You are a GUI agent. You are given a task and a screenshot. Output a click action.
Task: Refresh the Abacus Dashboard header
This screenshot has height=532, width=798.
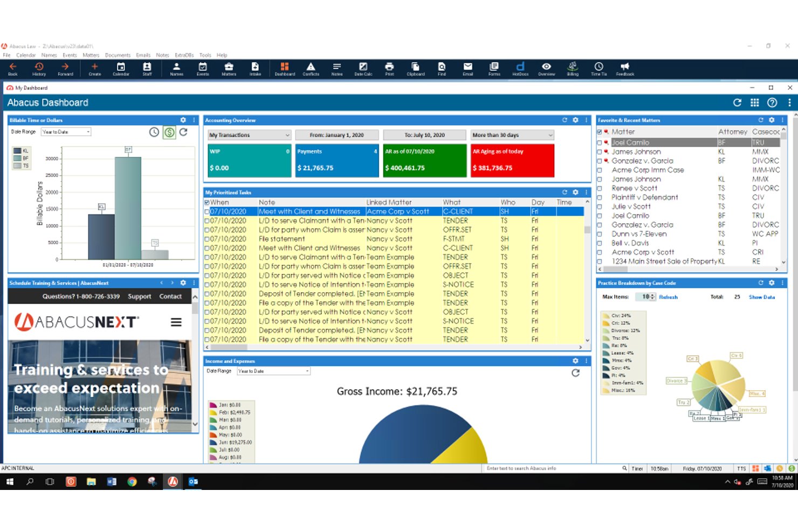(737, 102)
